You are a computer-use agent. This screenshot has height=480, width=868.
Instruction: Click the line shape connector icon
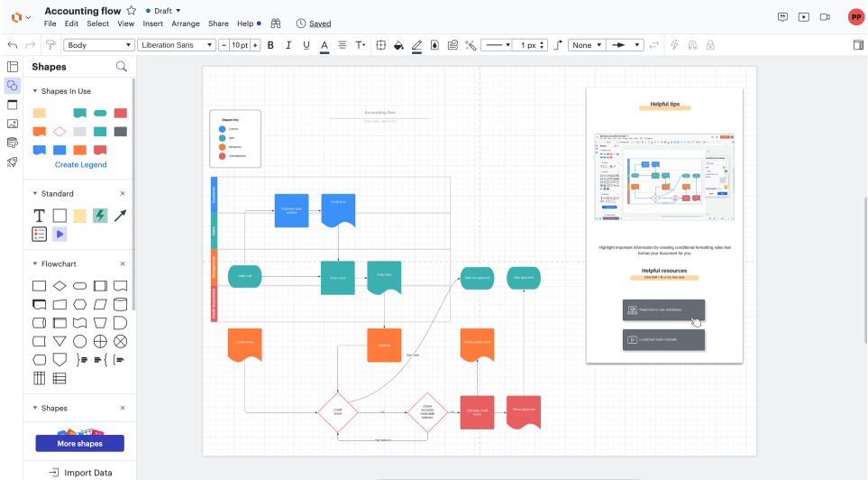(x=558, y=45)
